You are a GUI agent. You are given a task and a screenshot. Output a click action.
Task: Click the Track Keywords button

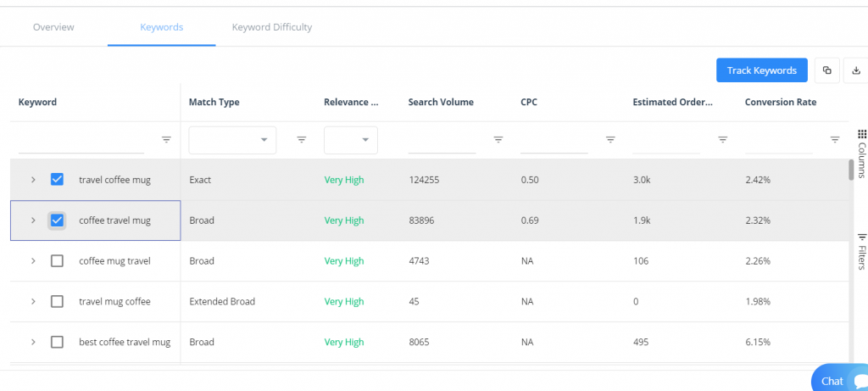point(761,70)
